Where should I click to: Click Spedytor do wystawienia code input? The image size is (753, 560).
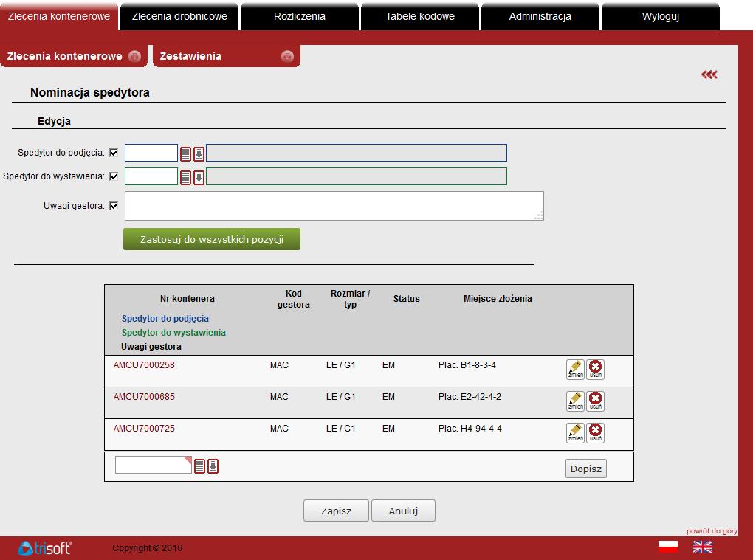pyautogui.click(x=151, y=176)
